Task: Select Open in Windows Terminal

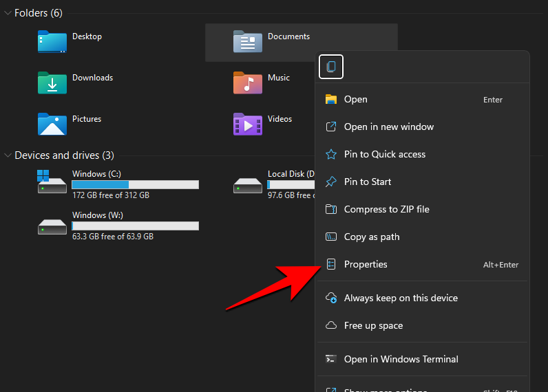Action: tap(422, 359)
